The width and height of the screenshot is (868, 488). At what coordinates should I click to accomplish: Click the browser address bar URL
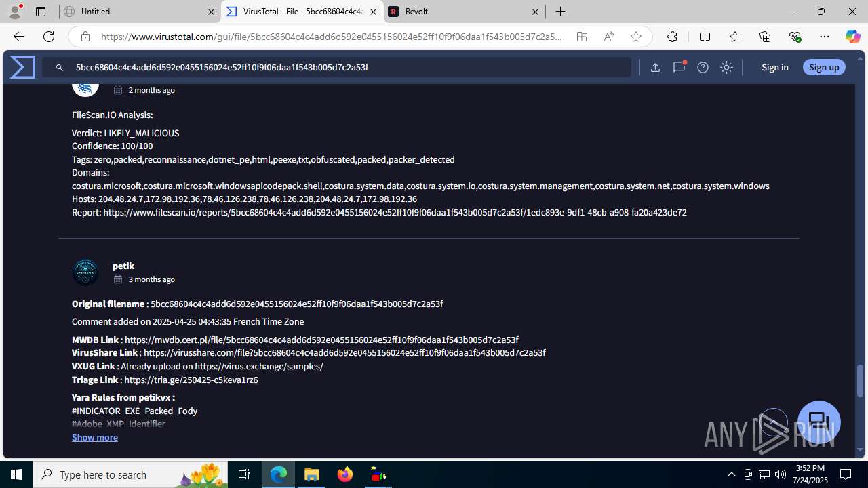click(x=332, y=37)
